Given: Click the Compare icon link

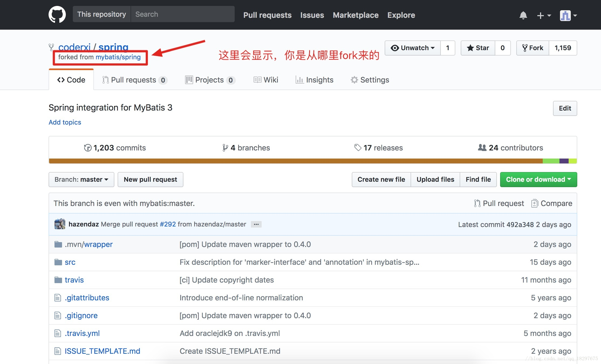Looking at the screenshot, I should (534, 203).
